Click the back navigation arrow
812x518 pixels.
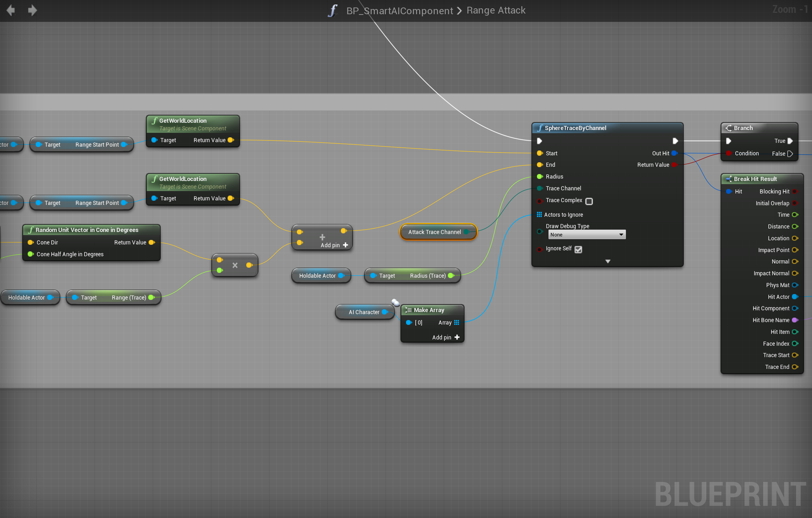pyautogui.click(x=11, y=10)
